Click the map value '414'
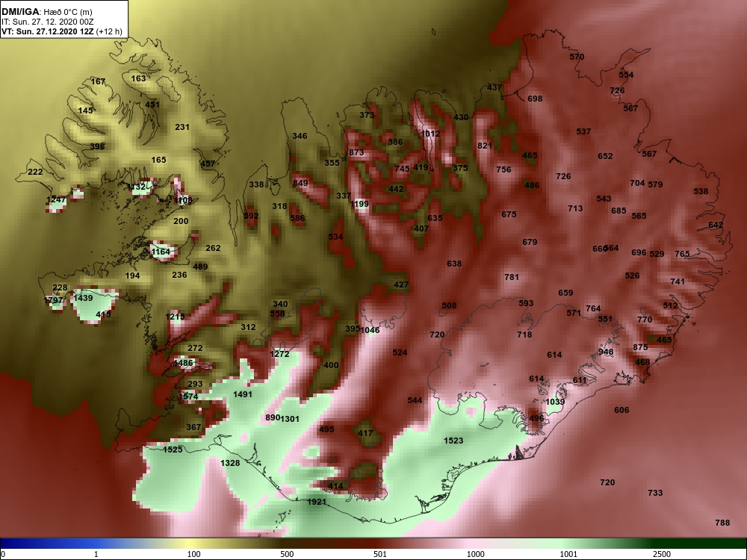Viewport: 747px width, 560px height. (x=335, y=486)
